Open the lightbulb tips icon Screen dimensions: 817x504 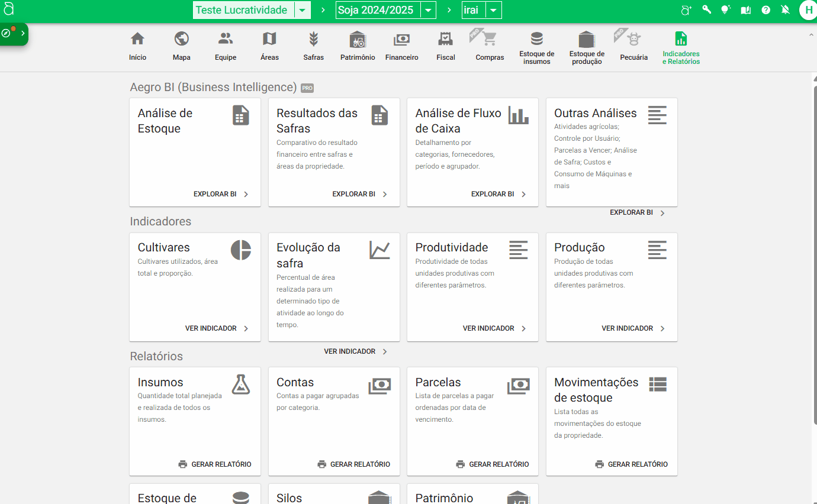(726, 9)
